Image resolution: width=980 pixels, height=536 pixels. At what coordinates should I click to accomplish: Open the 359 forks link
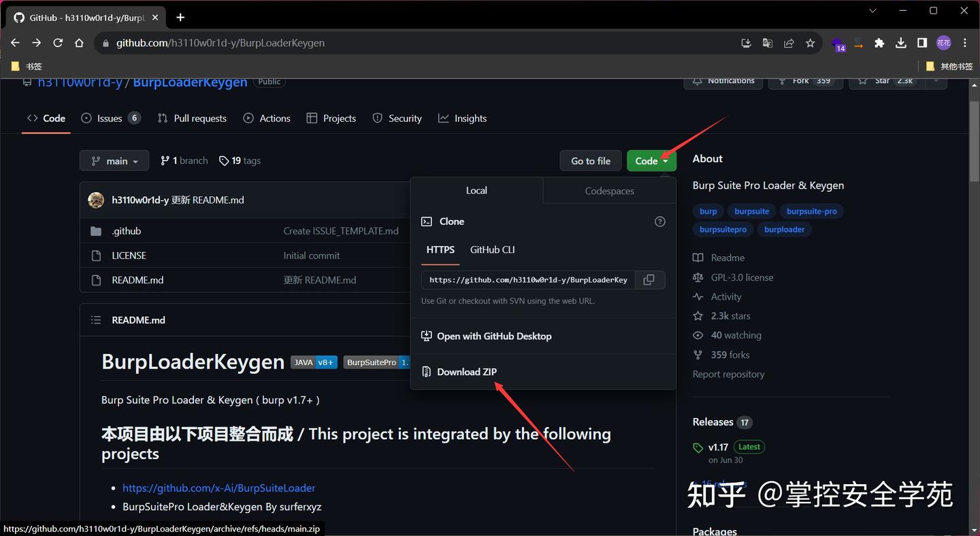point(721,355)
